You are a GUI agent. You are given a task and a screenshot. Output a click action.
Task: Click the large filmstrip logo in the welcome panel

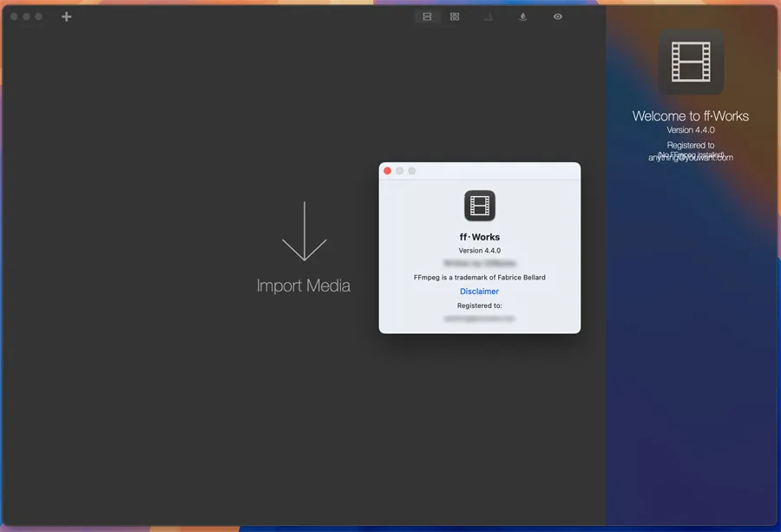691,62
